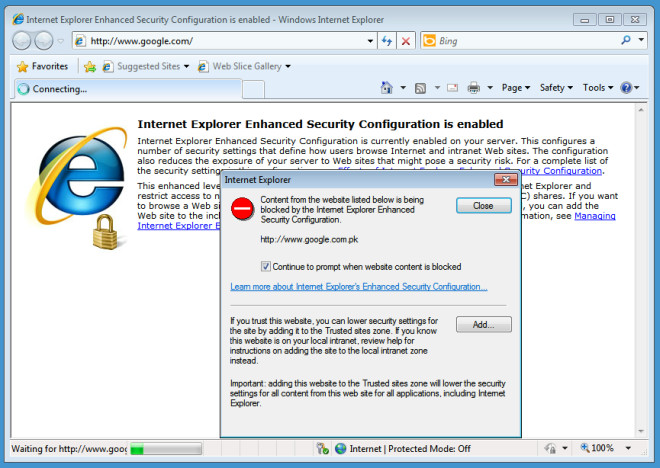Select the Connecting... browser tab
Image resolution: width=660 pixels, height=468 pixels.
pyautogui.click(x=128, y=89)
